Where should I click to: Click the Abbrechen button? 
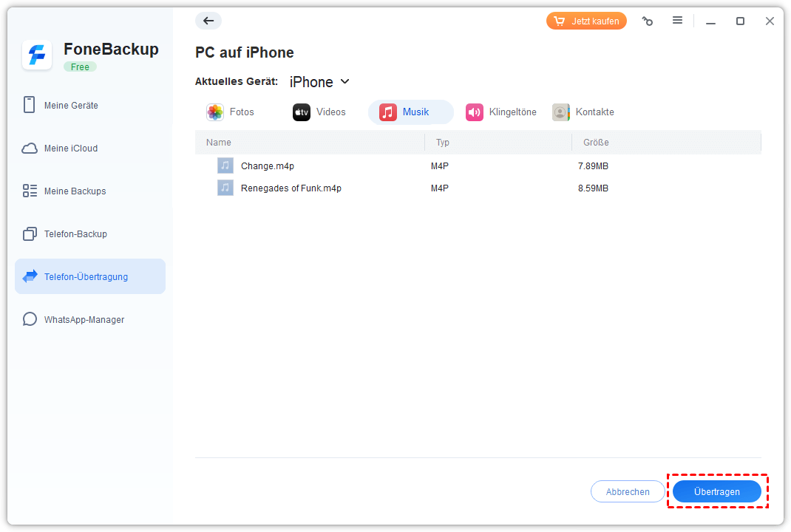point(628,491)
